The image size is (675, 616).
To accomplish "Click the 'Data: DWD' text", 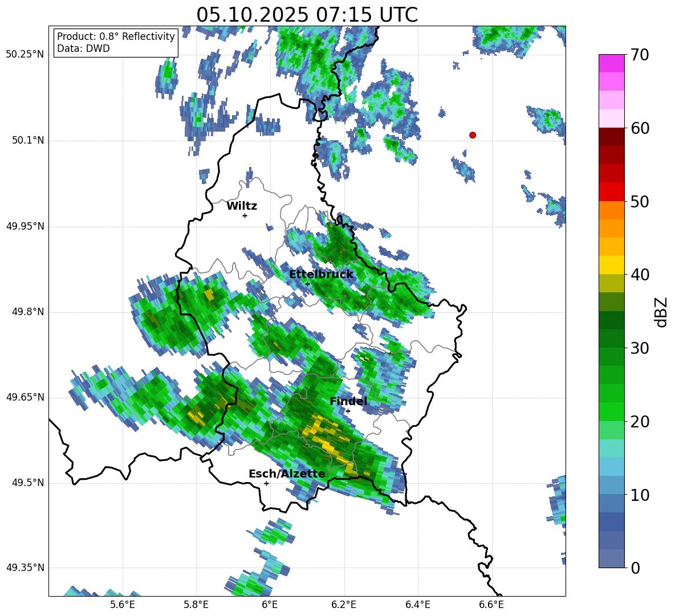I will point(83,48).
